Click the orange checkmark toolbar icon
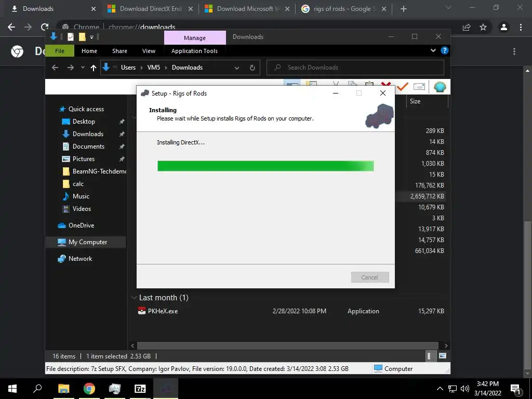 [x=403, y=87]
